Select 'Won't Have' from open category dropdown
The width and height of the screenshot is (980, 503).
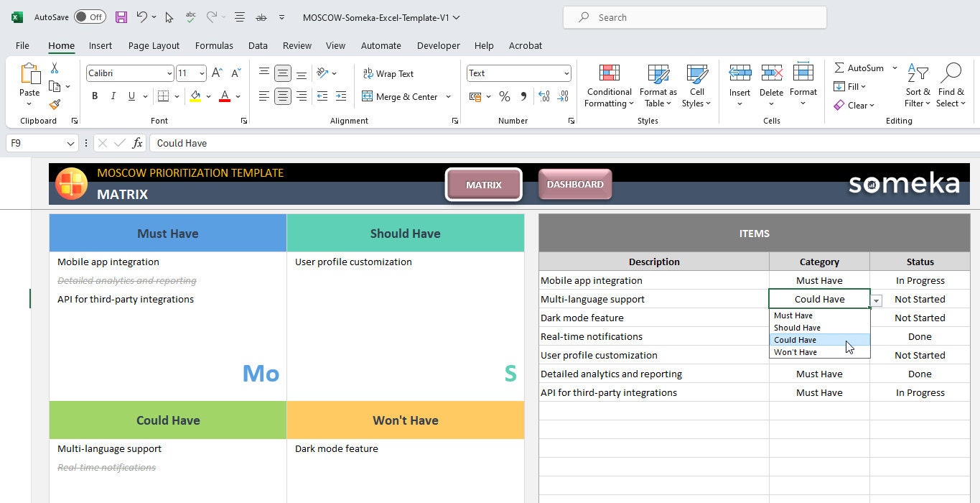tap(795, 352)
